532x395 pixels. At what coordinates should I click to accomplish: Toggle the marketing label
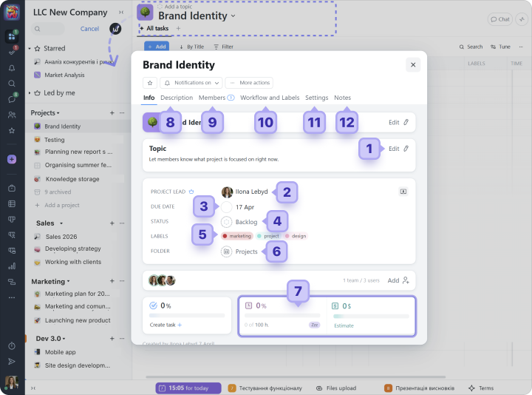tap(237, 236)
